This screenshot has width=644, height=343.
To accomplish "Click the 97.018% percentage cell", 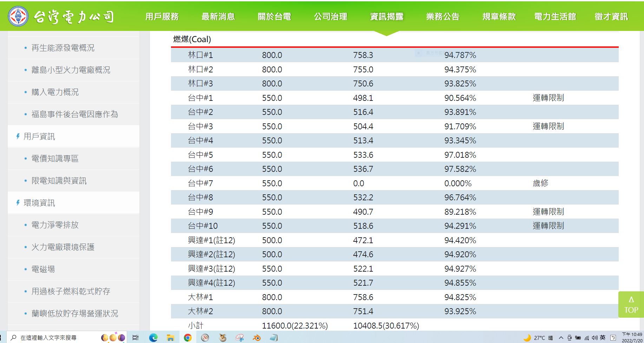I will (x=460, y=155).
